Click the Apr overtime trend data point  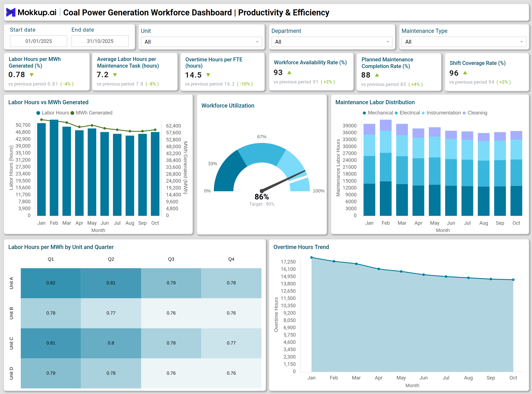tap(379, 269)
